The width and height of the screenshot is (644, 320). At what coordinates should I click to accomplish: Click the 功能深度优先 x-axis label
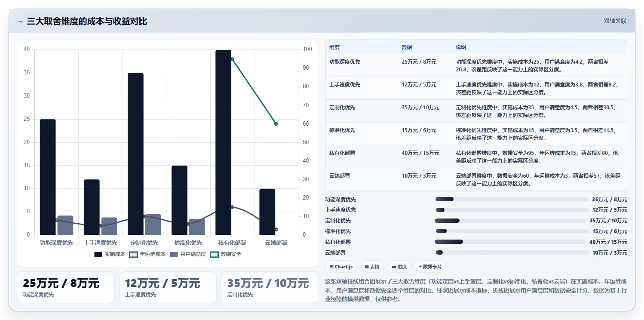(56, 243)
